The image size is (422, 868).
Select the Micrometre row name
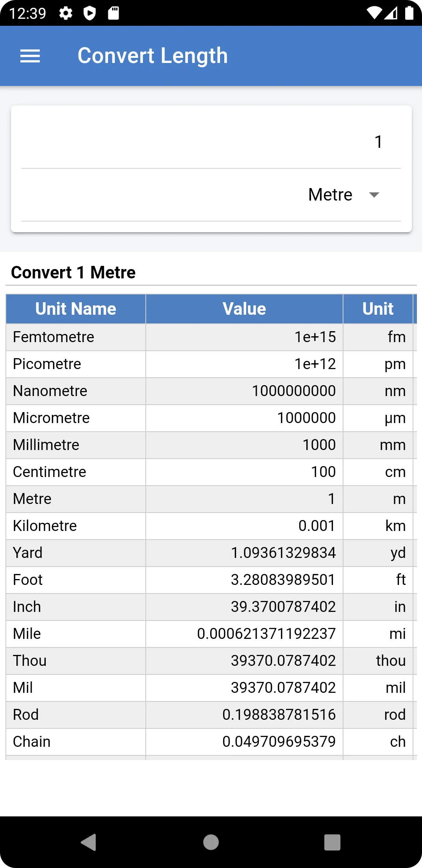pyautogui.click(x=51, y=418)
